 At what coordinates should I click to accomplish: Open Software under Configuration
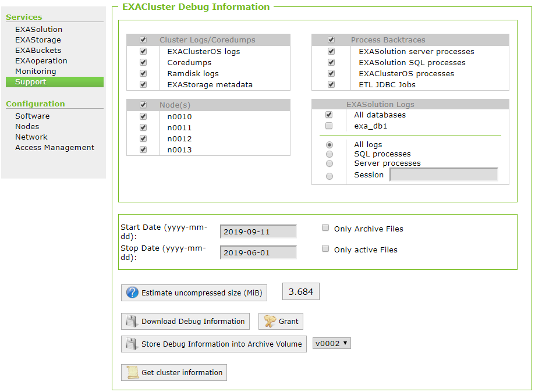pos(33,116)
